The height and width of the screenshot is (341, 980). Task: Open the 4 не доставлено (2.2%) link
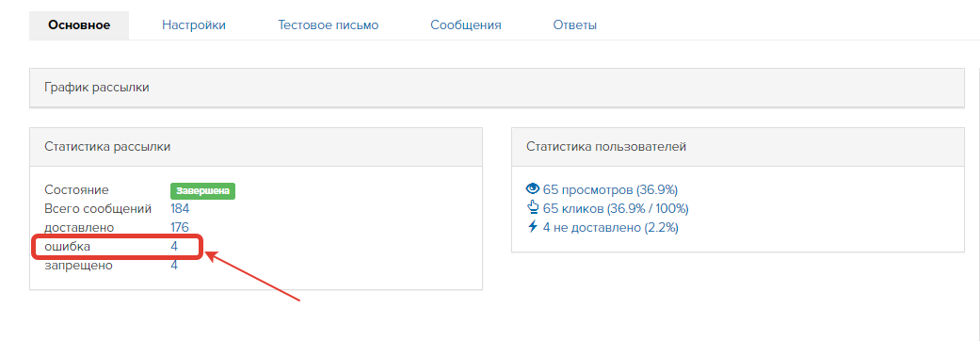(x=611, y=227)
